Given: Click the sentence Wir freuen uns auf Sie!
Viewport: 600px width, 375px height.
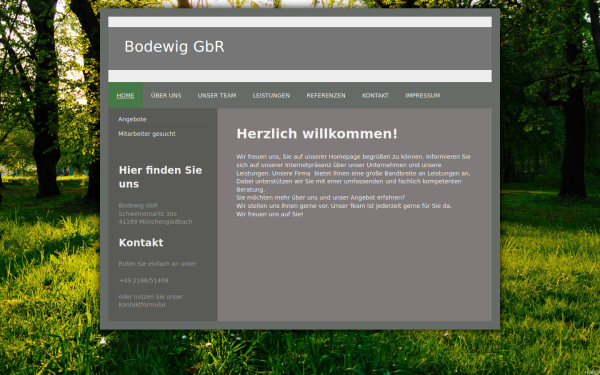Looking at the screenshot, I should [270, 214].
